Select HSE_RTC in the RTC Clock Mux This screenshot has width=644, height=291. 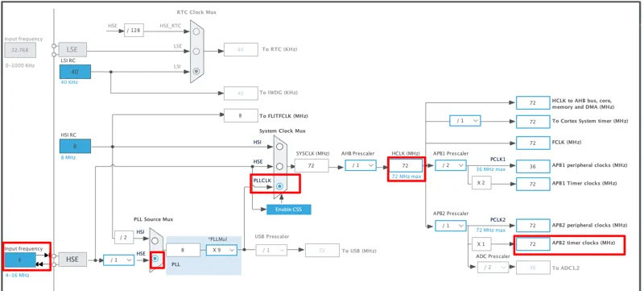196,31
